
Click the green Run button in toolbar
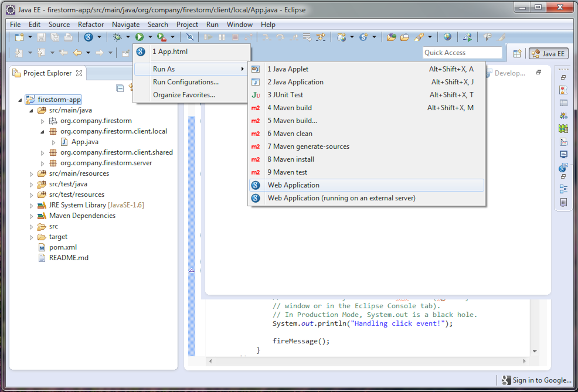pyautogui.click(x=140, y=37)
